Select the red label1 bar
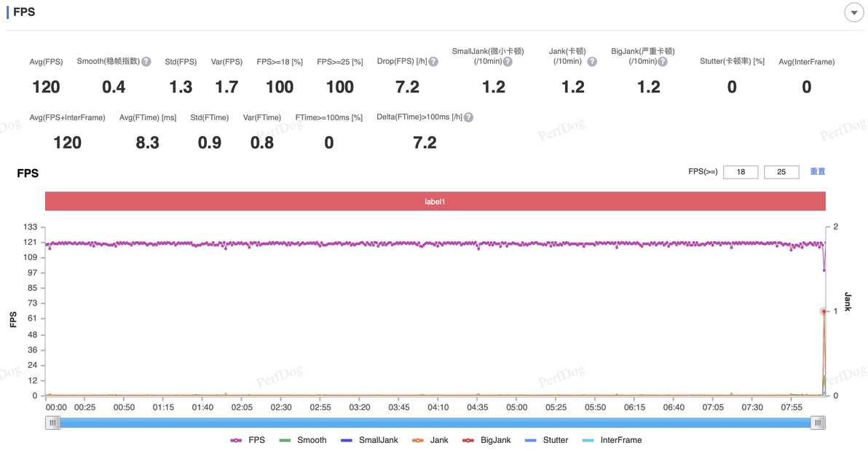Screen dimensions: 868x451 [435, 201]
